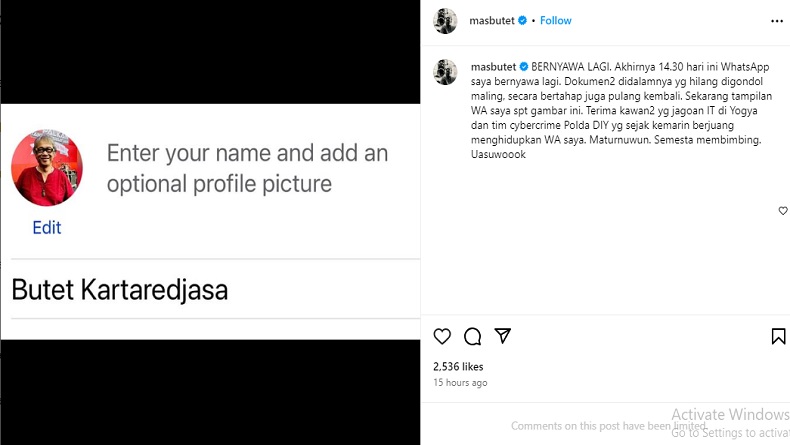Screen dimensions: 790x445
Task: Click the red-shirt profile picture in image
Action: tap(46, 167)
